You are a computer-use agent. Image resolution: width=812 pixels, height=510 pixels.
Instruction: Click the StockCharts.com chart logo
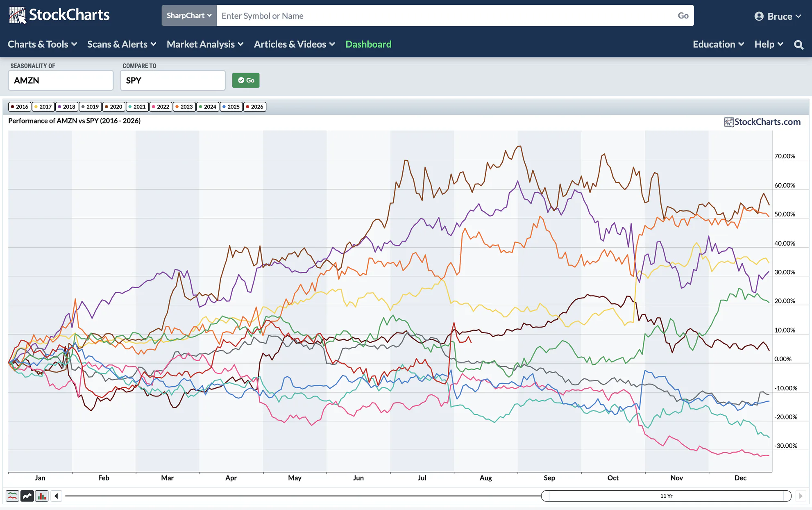coord(762,122)
